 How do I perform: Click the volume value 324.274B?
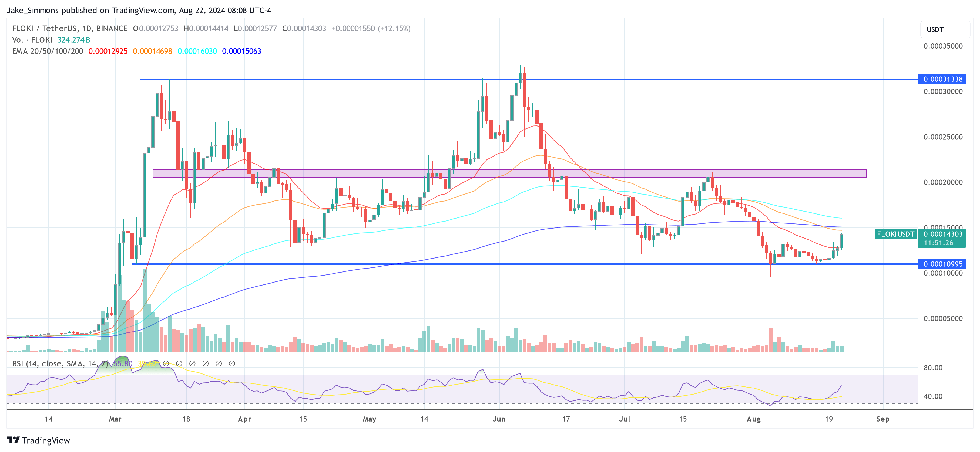[x=74, y=40]
